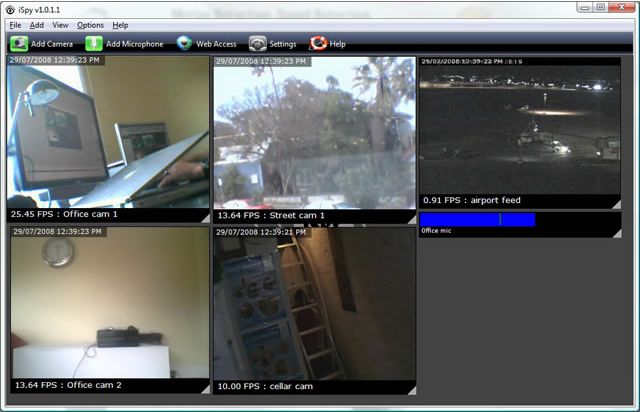Click the Web Access globe icon
640x412 pixels.
(184, 44)
